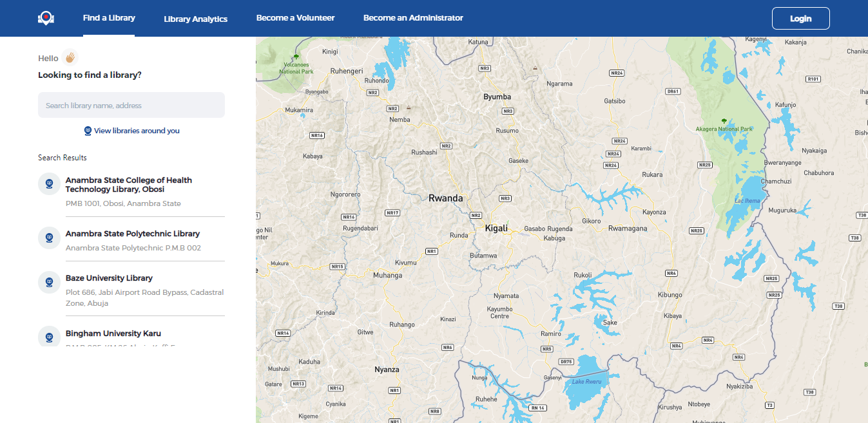868x423 pixels.
Task: Click the Kayonza town label on map
Action: coord(654,212)
